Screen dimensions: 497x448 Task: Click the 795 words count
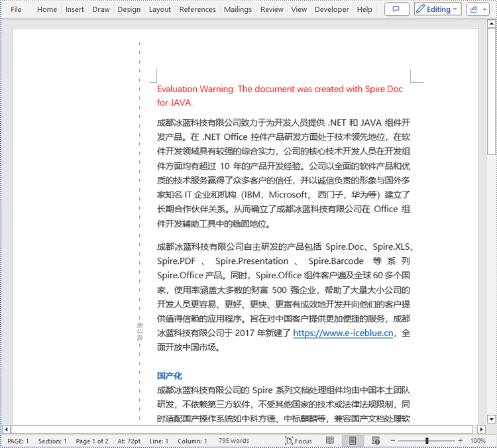point(234,441)
